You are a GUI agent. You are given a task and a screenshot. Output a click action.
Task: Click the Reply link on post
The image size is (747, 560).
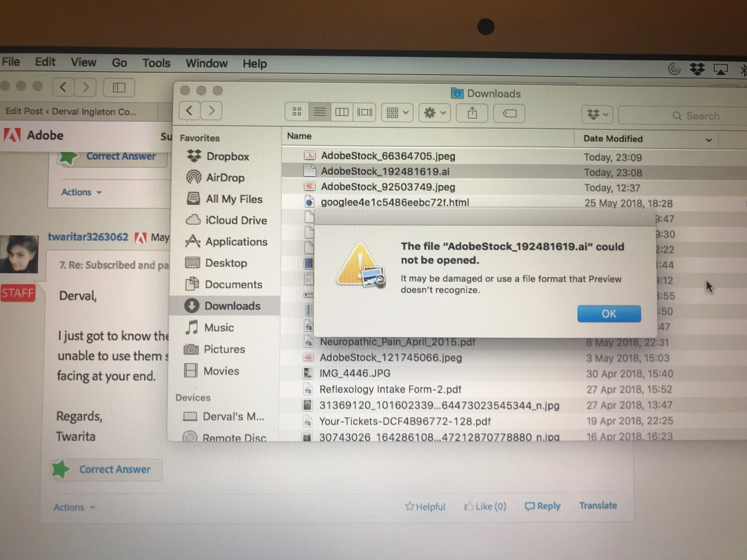[x=543, y=506]
